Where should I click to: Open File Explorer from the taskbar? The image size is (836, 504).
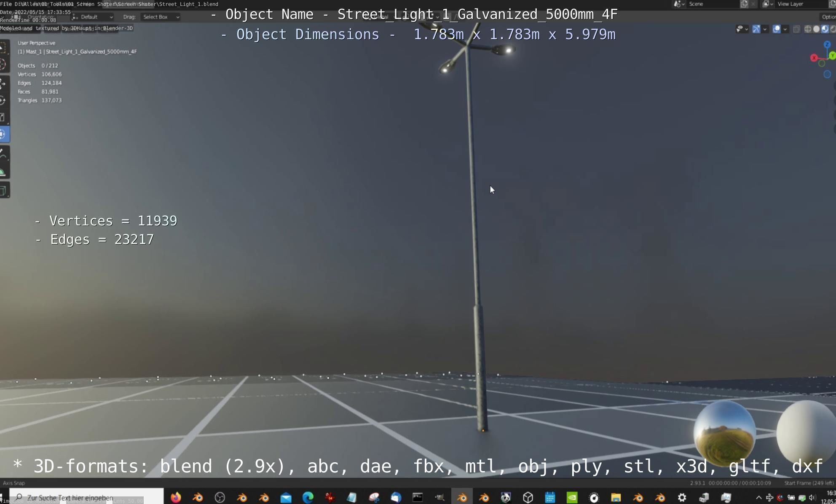(616, 497)
